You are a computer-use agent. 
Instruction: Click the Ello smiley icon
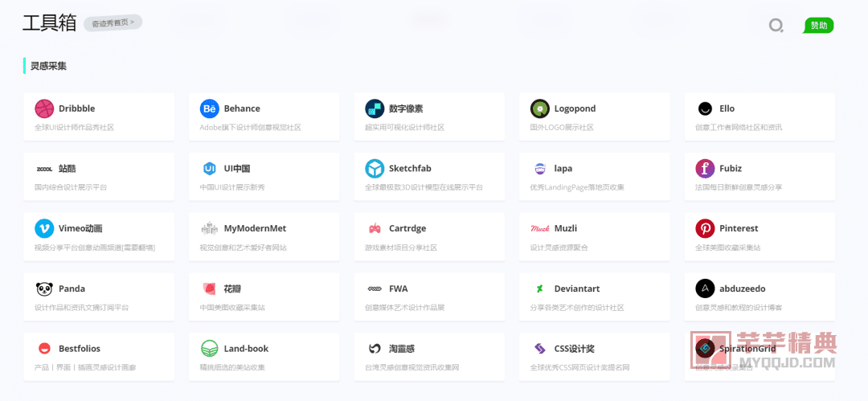pos(705,108)
